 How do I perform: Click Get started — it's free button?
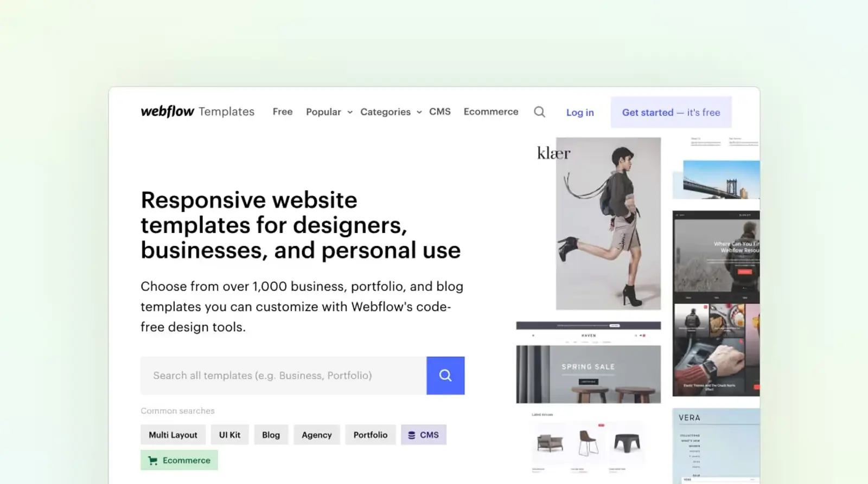tap(671, 112)
